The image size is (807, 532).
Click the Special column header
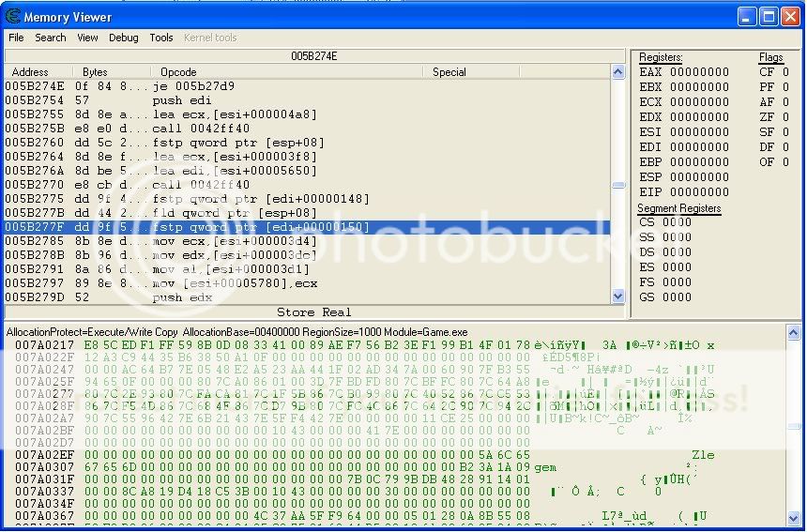tap(449, 72)
